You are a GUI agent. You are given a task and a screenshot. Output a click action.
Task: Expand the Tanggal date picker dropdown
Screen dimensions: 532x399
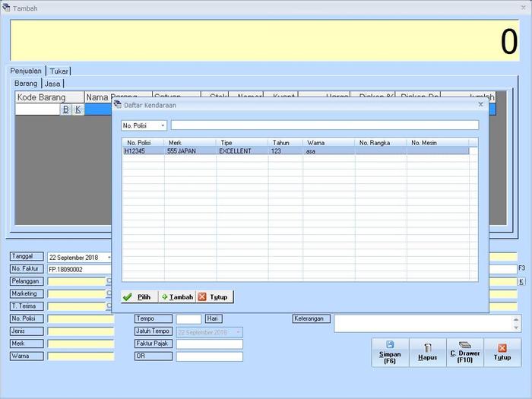(109, 258)
